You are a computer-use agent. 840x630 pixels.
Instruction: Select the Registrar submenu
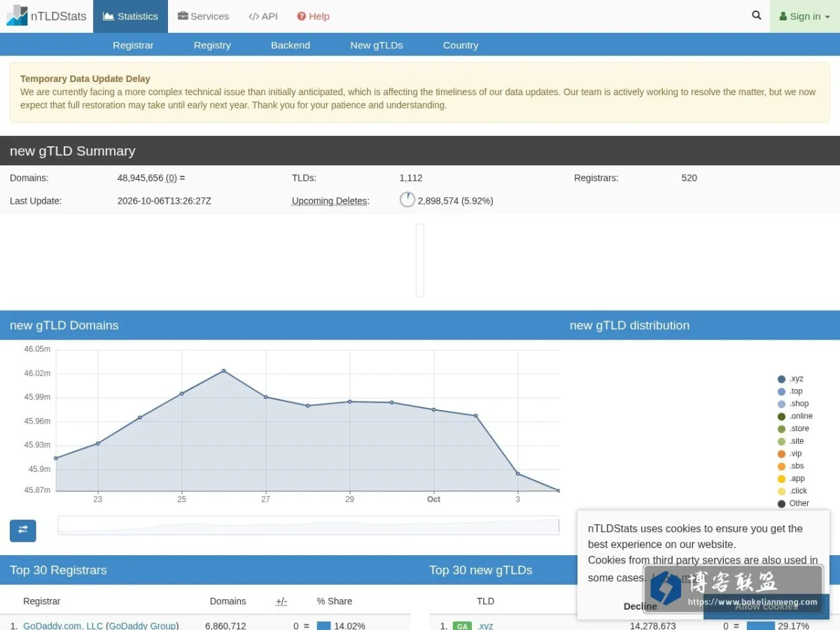(133, 45)
